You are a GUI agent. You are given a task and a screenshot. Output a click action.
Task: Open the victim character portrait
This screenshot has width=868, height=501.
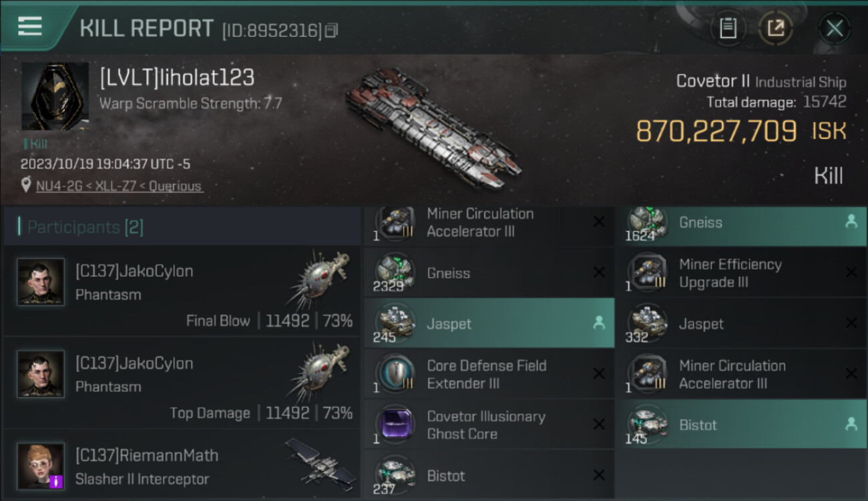[55, 96]
